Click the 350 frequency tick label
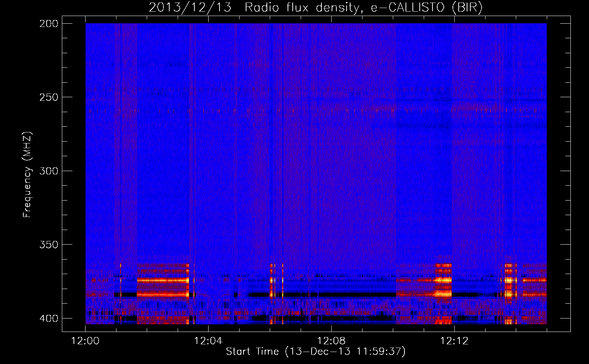 click(49, 245)
